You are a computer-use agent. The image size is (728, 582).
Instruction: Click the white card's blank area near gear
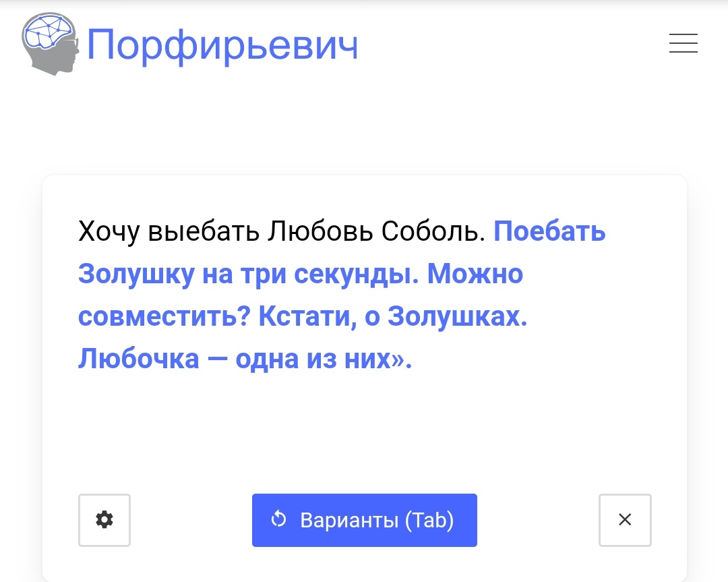click(x=190, y=520)
